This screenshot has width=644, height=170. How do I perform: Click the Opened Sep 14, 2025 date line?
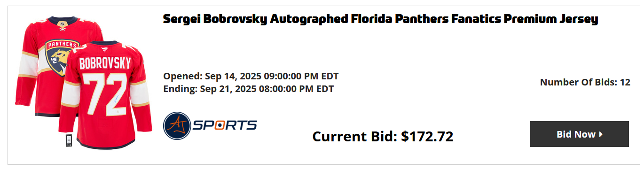(251, 76)
